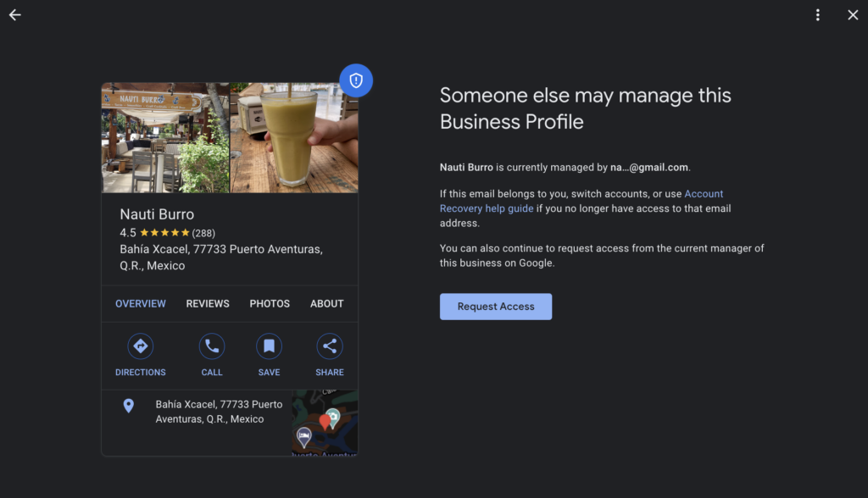Open the Account Recovery help guide link

pos(581,201)
